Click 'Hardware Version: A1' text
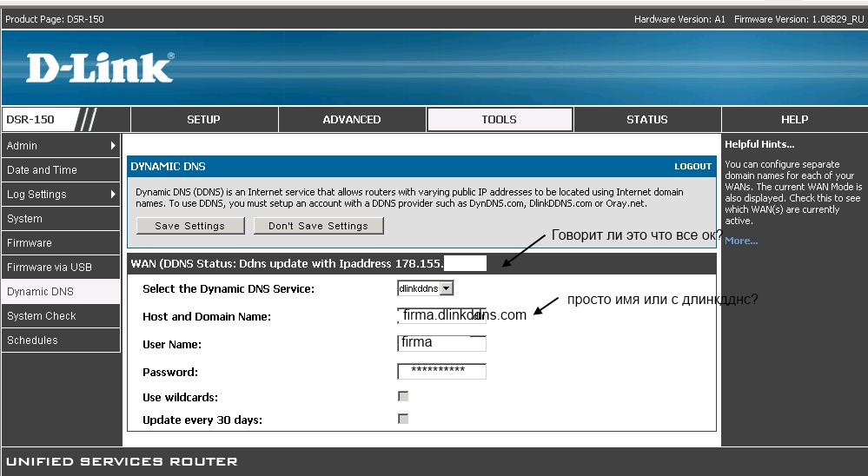This screenshot has width=868, height=476. (679, 19)
